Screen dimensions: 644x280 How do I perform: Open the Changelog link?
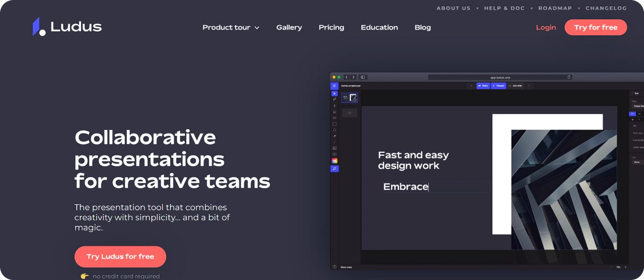coord(606,8)
